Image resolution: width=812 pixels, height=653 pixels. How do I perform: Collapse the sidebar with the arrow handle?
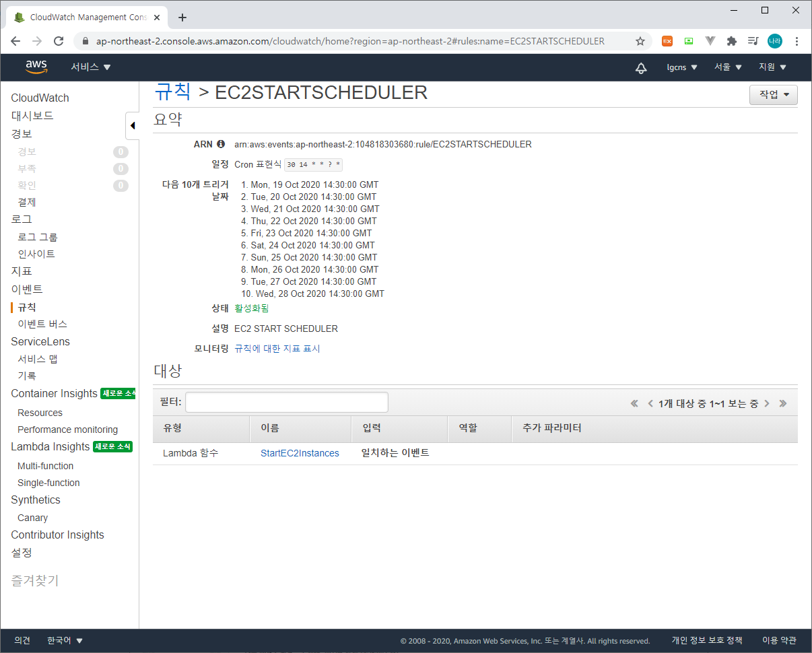point(133,126)
